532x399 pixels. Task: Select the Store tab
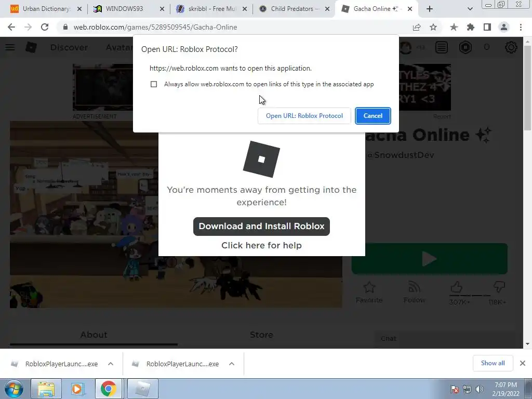[x=261, y=335]
